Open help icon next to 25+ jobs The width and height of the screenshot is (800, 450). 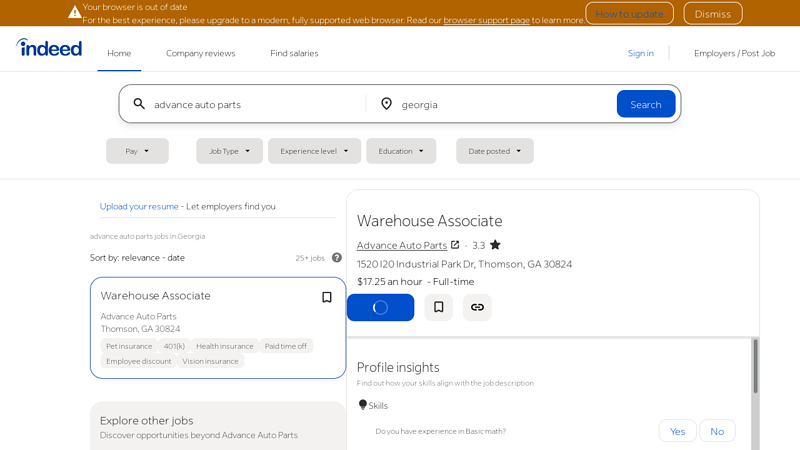pyautogui.click(x=337, y=258)
